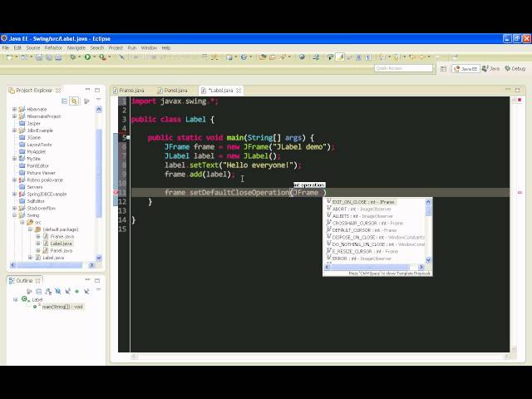Click the Back navigation arrow toolbar icon
Viewport: 532px width, 399px height.
coord(422,57)
